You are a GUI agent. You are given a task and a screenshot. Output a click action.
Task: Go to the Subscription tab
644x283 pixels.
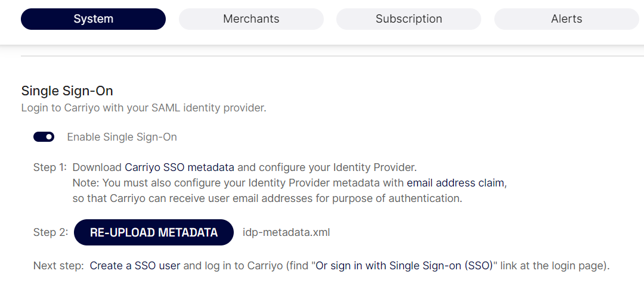click(408, 19)
